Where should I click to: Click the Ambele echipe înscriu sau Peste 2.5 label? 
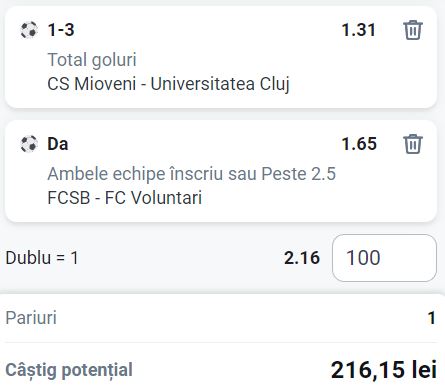point(192,174)
